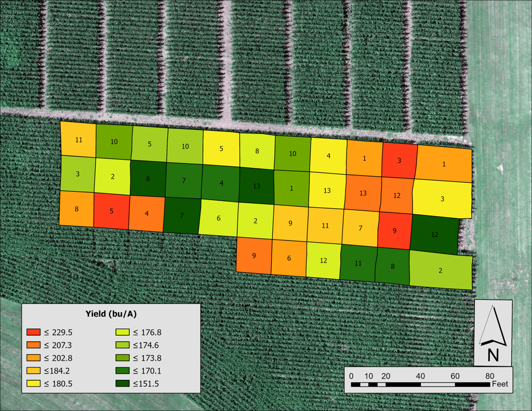Click the swatch beside ≤ 176.8
532x411 pixels.
(x=123, y=332)
